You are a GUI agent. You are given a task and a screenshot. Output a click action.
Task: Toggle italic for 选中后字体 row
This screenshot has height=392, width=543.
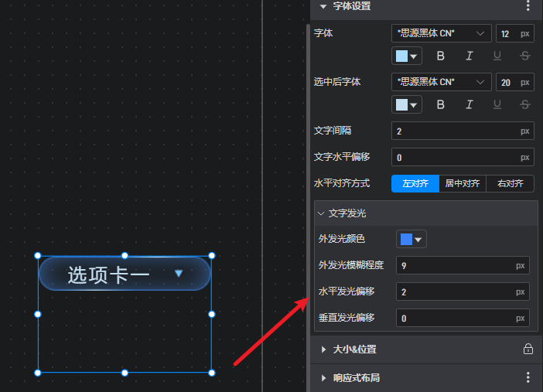pyautogui.click(x=469, y=104)
